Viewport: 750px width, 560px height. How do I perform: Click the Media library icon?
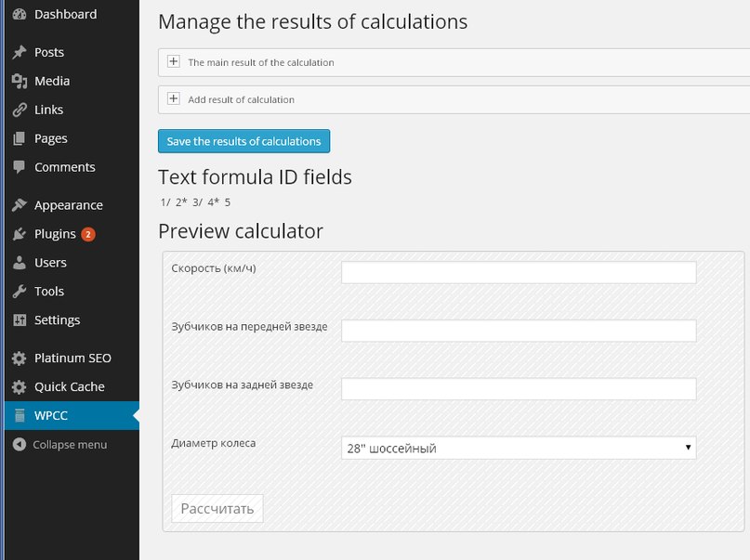(x=19, y=81)
